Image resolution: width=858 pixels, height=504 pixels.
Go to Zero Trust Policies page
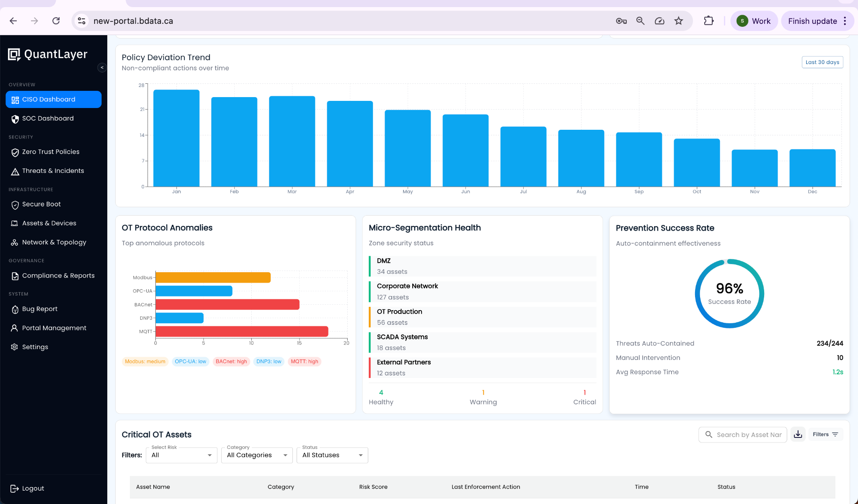[x=51, y=152]
